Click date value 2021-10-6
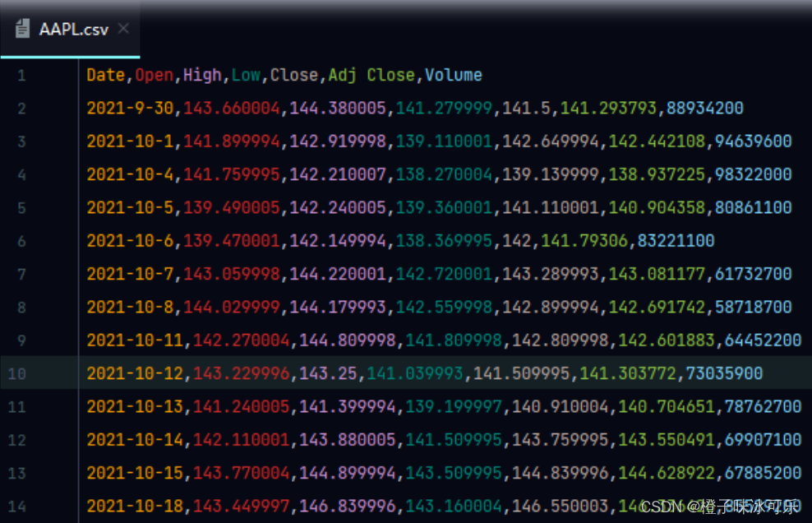This screenshot has width=812, height=523. [130, 241]
